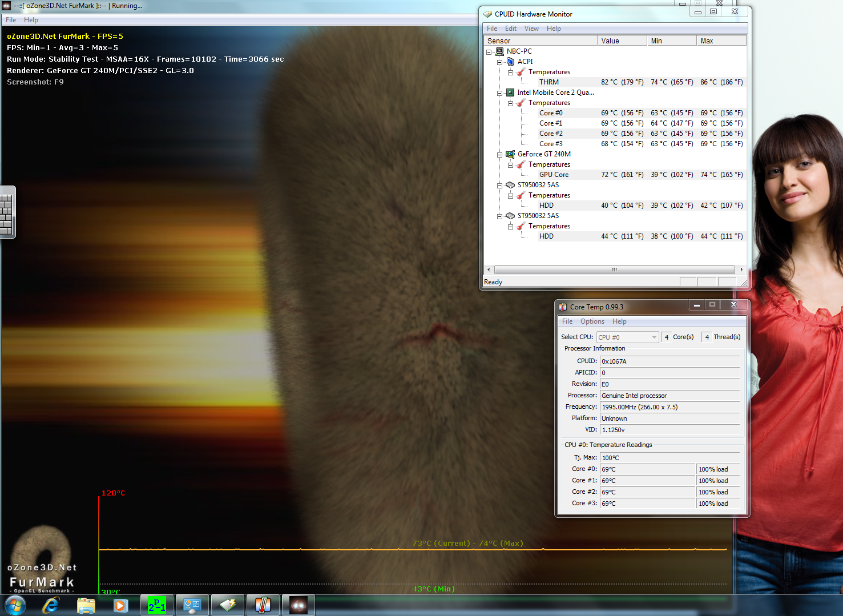Click the FurMark window title bar icon

(x=6, y=6)
